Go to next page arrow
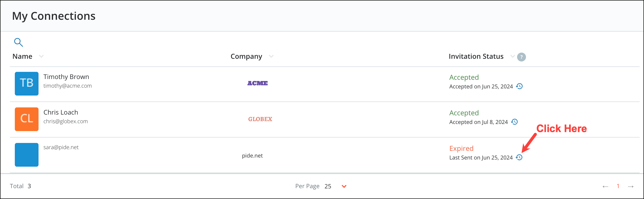Image resolution: width=644 pixels, height=199 pixels. point(630,186)
